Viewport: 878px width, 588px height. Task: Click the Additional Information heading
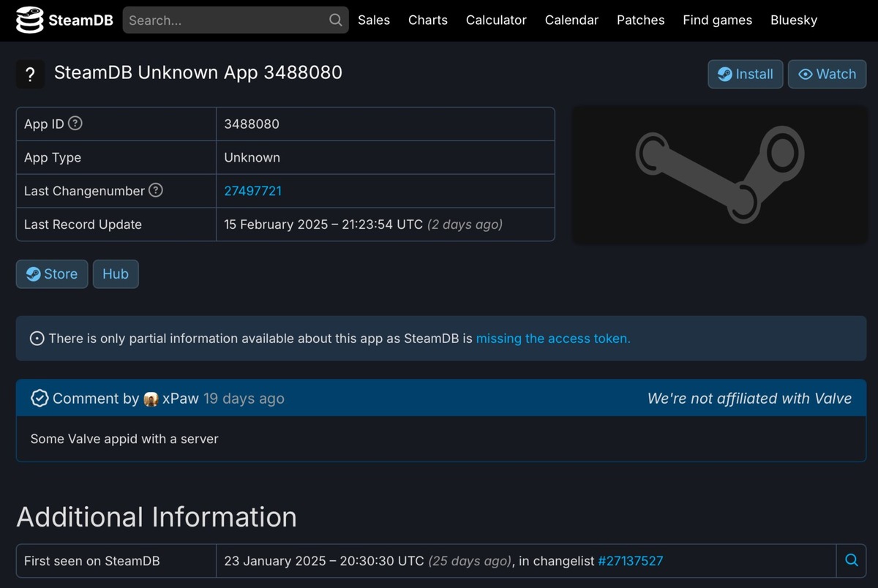157,517
